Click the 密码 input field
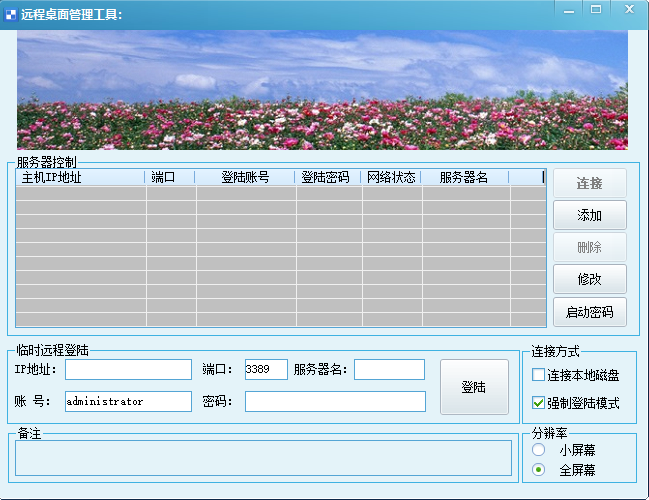This screenshot has height=500, width=649. [335, 401]
